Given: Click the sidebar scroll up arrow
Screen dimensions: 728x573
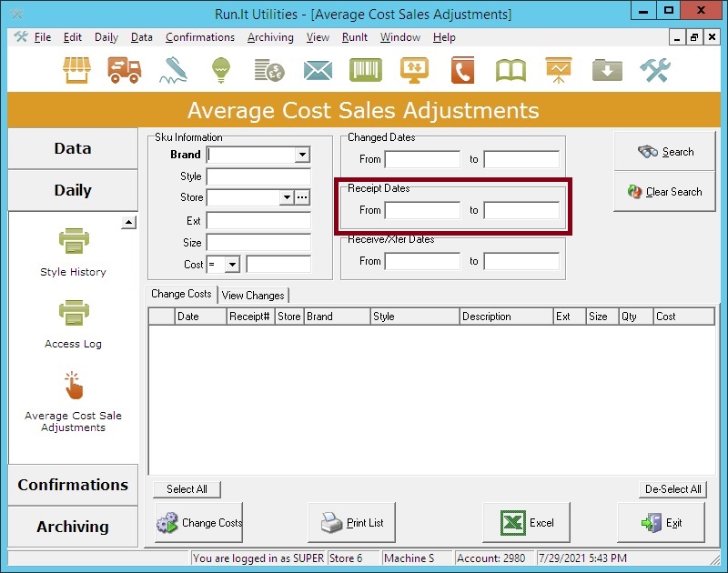Looking at the screenshot, I should 128,222.
